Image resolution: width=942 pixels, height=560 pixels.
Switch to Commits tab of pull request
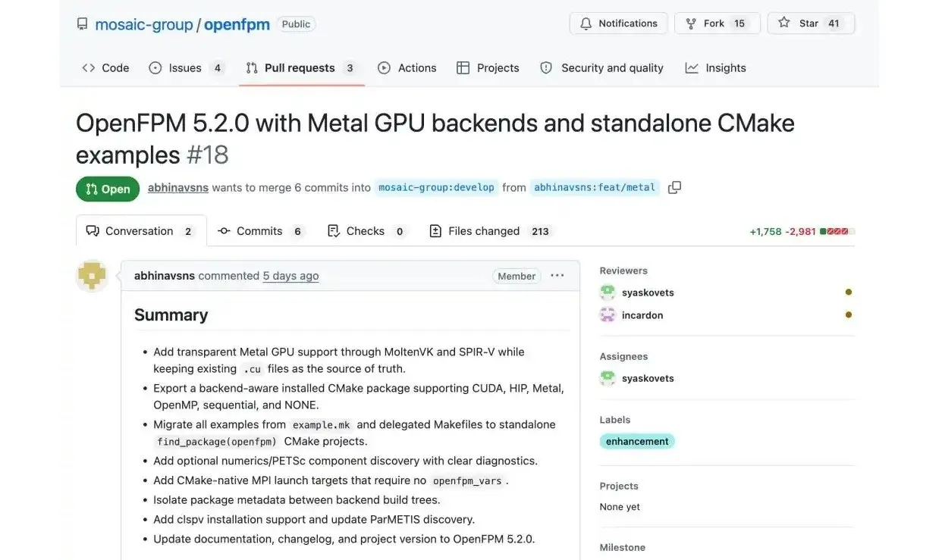coord(261,231)
